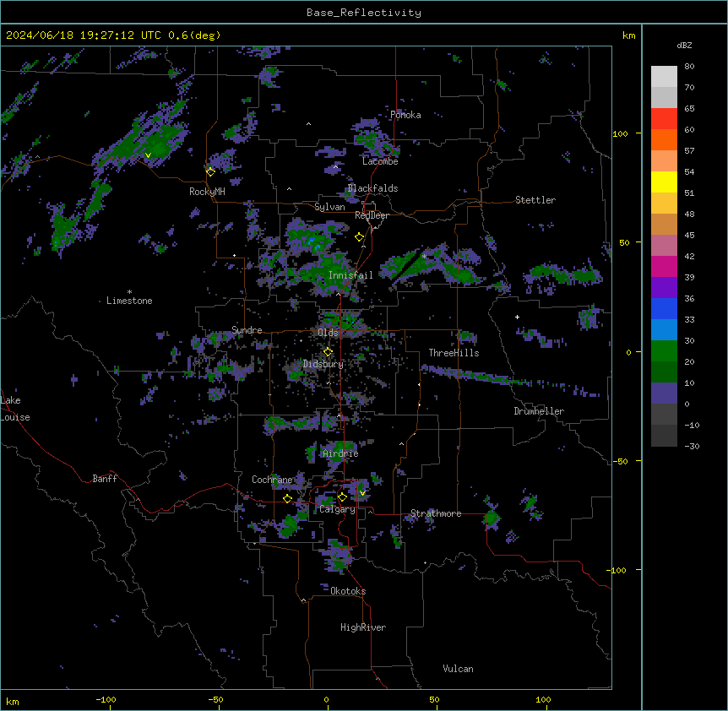
Task: Click the yellow V marker in northwest echo
Action: tap(148, 155)
